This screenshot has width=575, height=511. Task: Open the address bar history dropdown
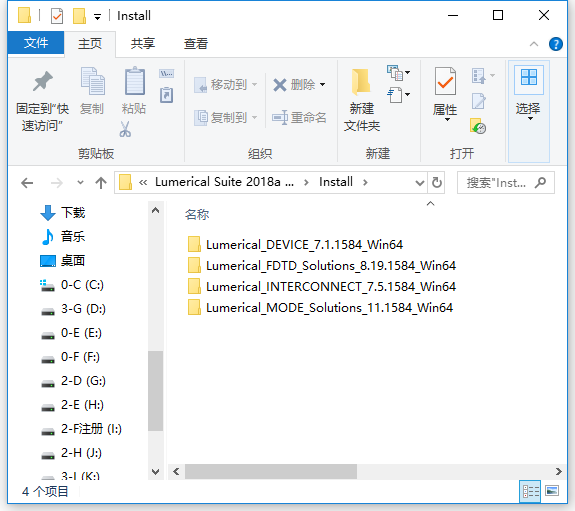(x=420, y=182)
